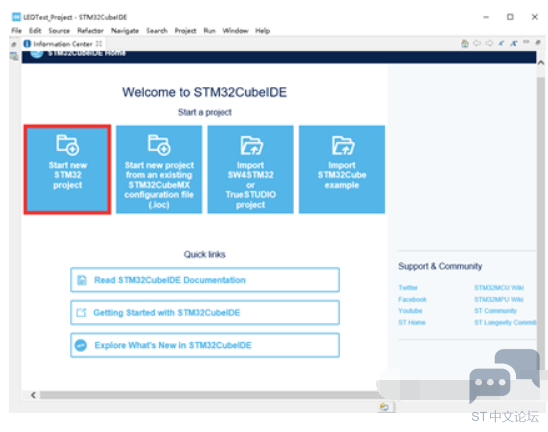This screenshot has height=432, width=548.
Task: Open the ST Community link
Action: tap(495, 311)
